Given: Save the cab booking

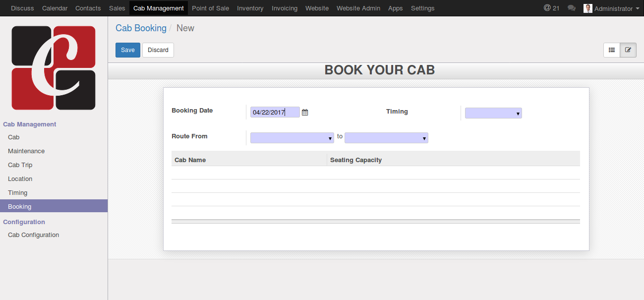Looking at the screenshot, I should tap(128, 50).
